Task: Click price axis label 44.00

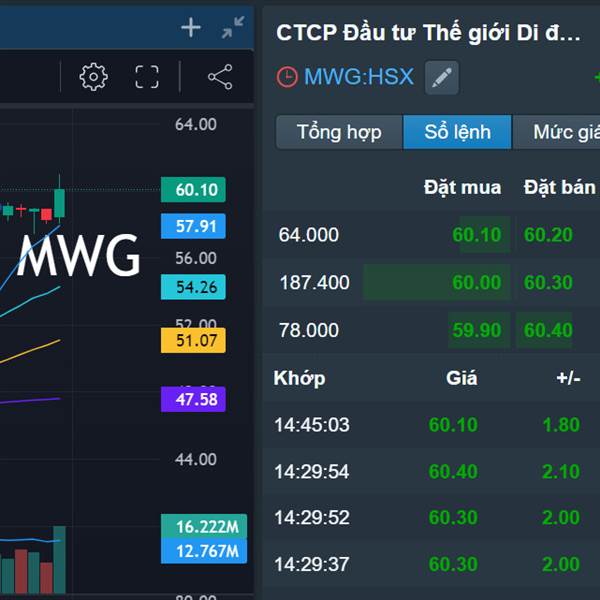Action: click(x=196, y=459)
